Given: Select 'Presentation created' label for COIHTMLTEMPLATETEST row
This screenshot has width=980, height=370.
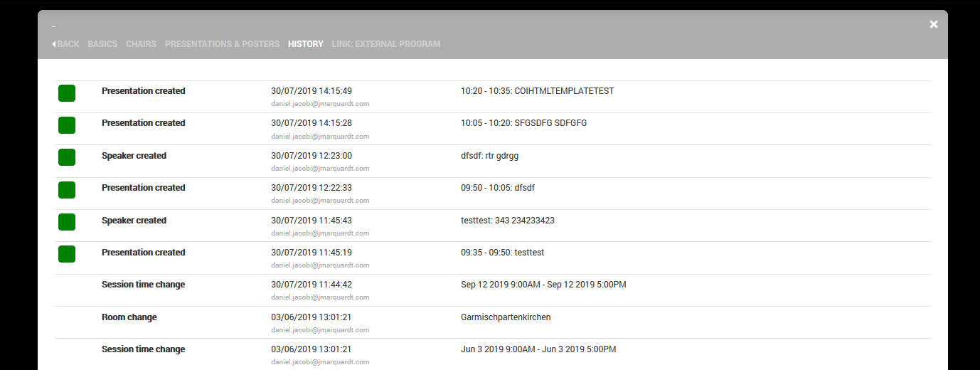Looking at the screenshot, I should [143, 91].
